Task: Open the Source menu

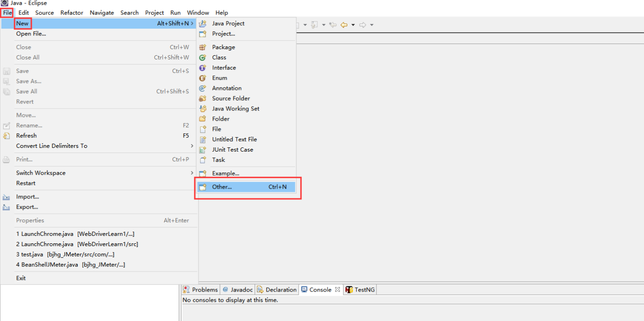Action: (x=44, y=13)
